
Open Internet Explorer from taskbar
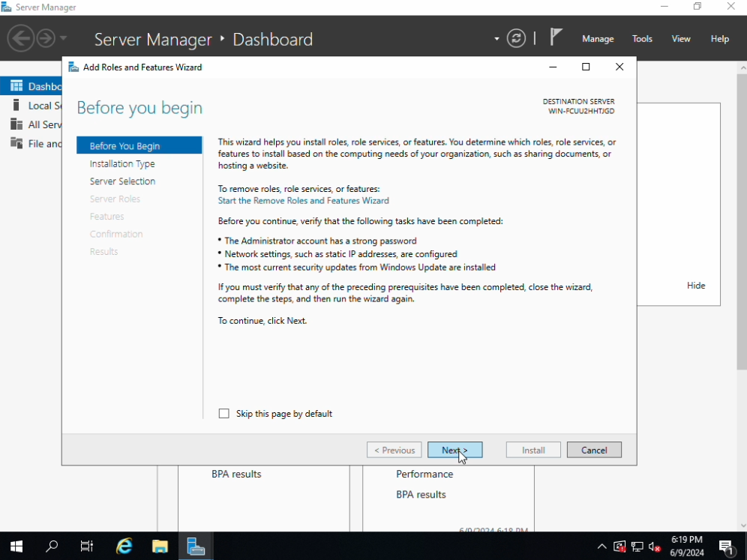[124, 547]
